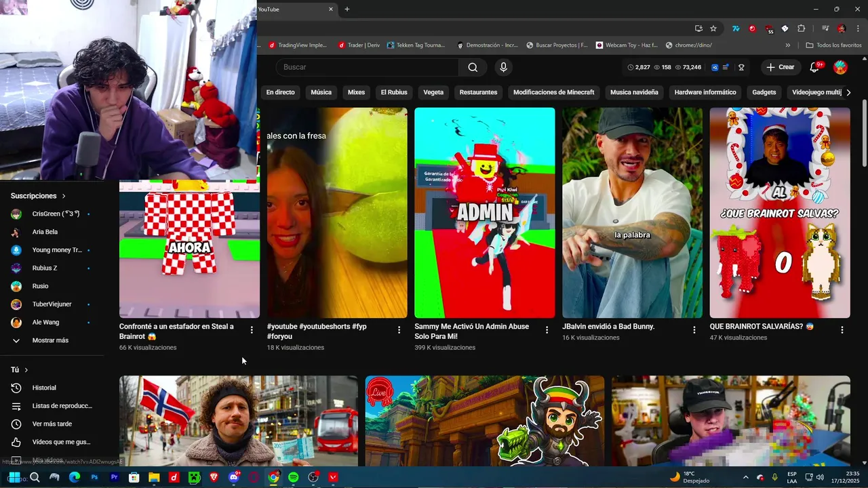Click the YouTube search magnifier button
Viewport: 868px width, 488px height.
(473, 67)
